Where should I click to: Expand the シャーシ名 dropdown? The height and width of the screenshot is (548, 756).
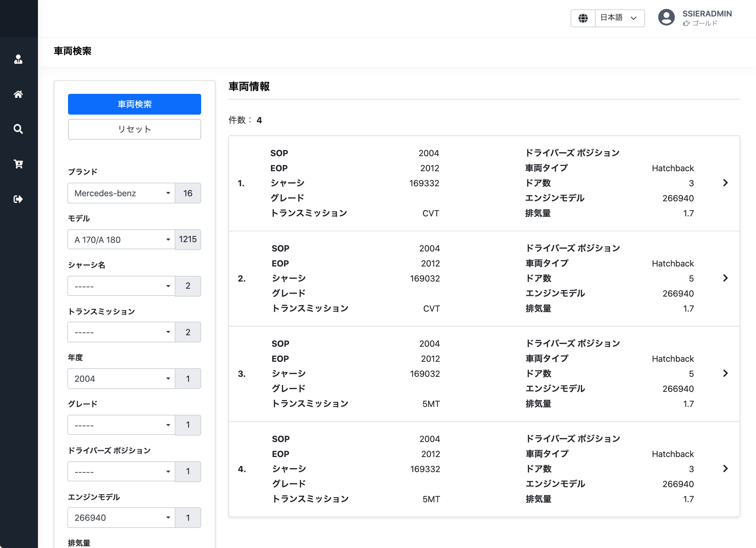pos(121,286)
